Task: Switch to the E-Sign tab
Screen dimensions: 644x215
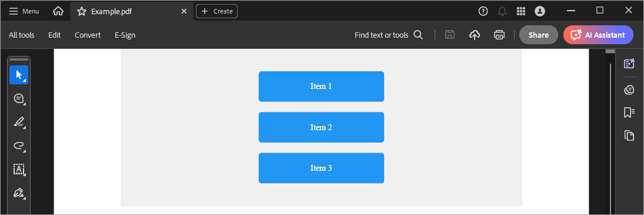Action: 125,35
